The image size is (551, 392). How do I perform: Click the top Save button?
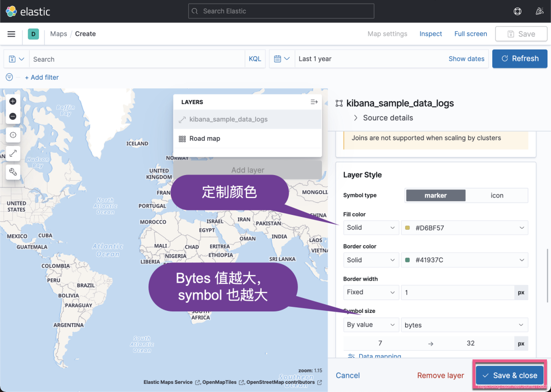coord(521,34)
